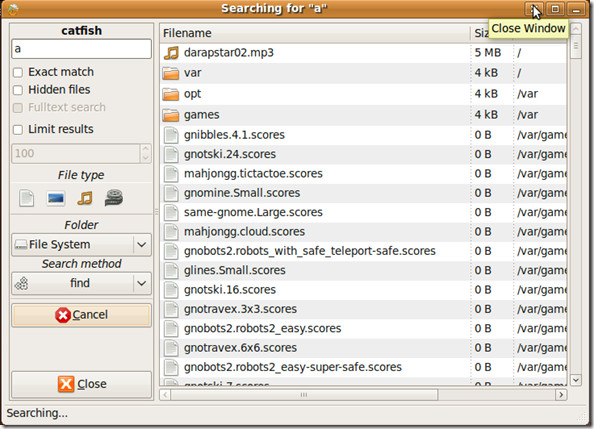Maximize the catfish window

555,9
